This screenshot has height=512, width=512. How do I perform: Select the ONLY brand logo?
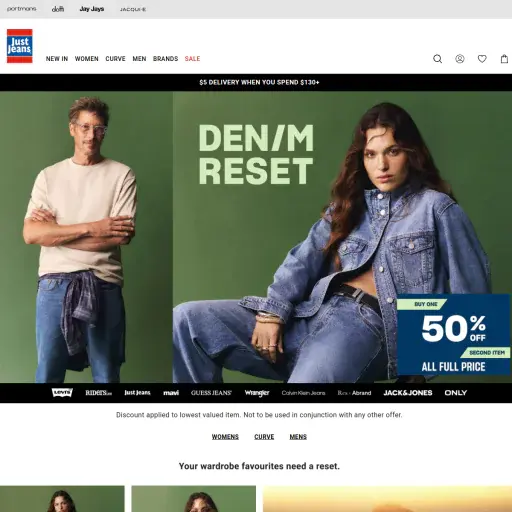coord(456,393)
